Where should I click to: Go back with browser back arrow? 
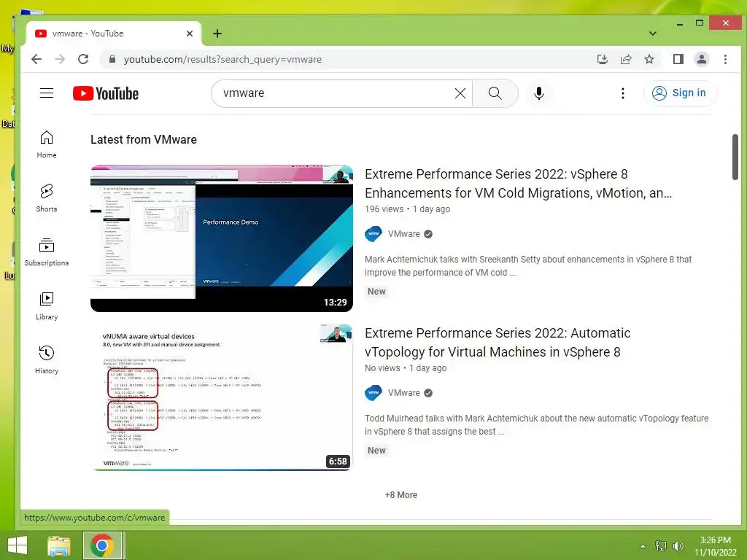pyautogui.click(x=36, y=59)
